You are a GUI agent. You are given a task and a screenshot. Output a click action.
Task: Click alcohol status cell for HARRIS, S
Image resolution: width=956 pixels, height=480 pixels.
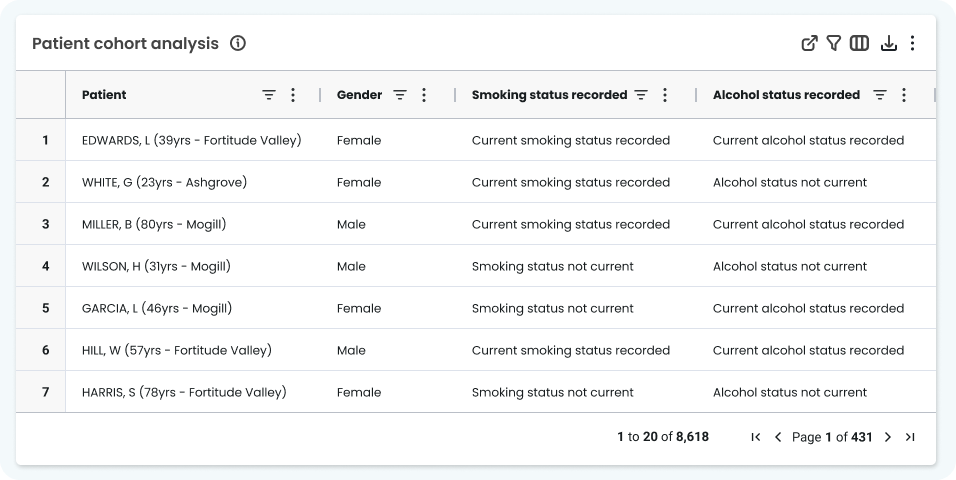coord(790,392)
